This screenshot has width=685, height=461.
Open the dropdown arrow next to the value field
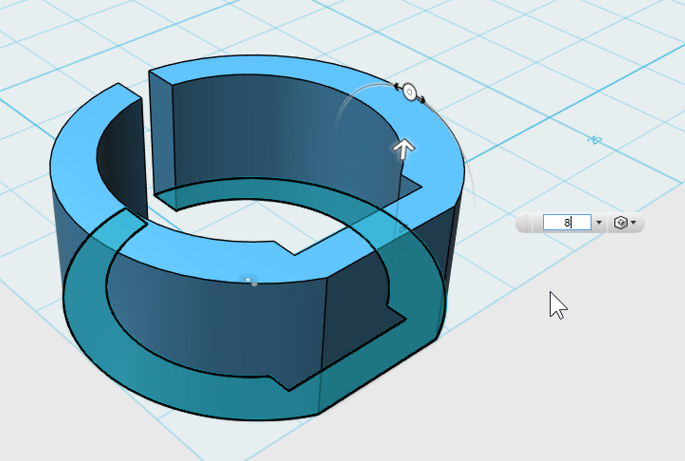click(x=599, y=223)
